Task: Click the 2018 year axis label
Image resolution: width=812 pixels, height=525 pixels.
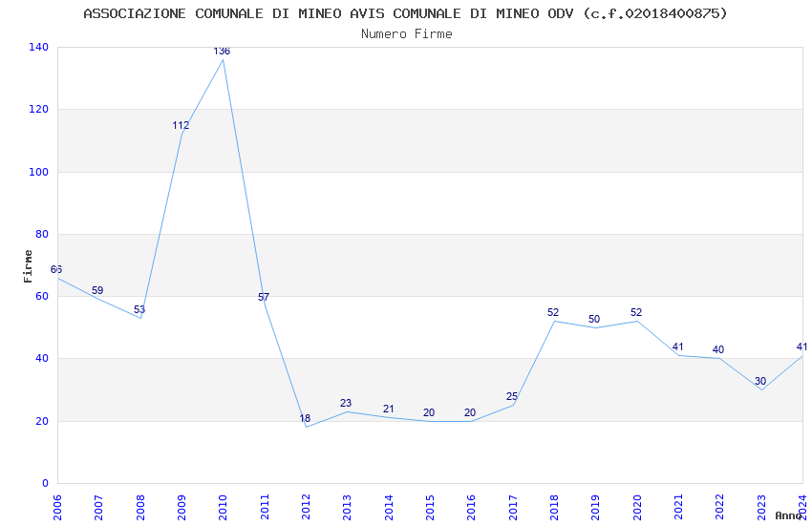Action: point(554,507)
